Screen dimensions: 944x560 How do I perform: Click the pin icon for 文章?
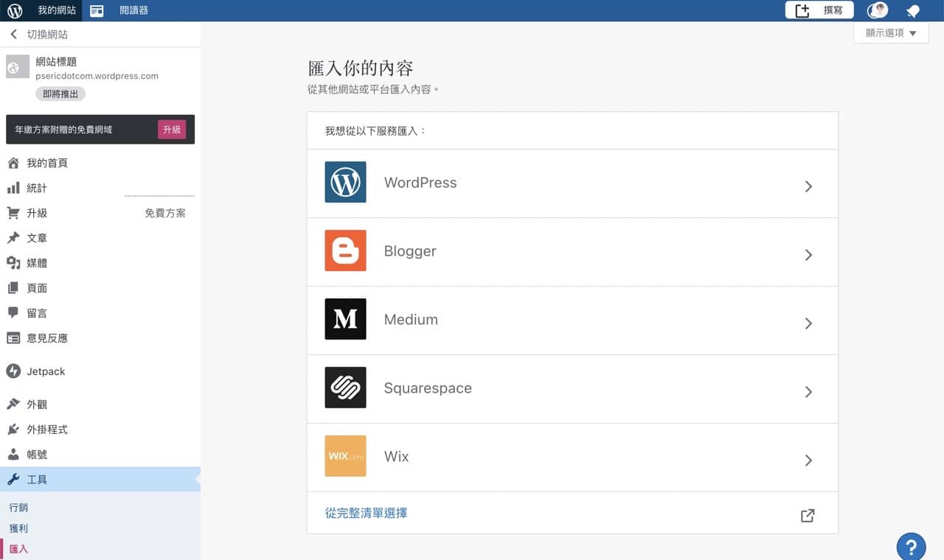coord(13,238)
